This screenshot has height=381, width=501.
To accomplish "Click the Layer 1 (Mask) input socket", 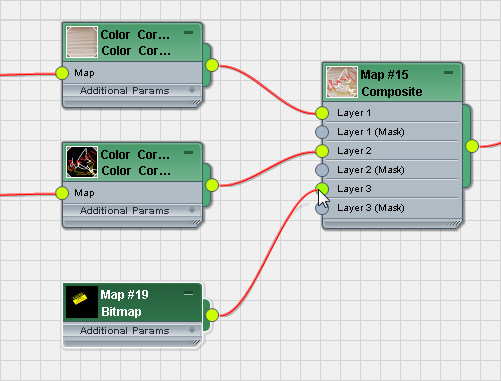I will point(322,132).
